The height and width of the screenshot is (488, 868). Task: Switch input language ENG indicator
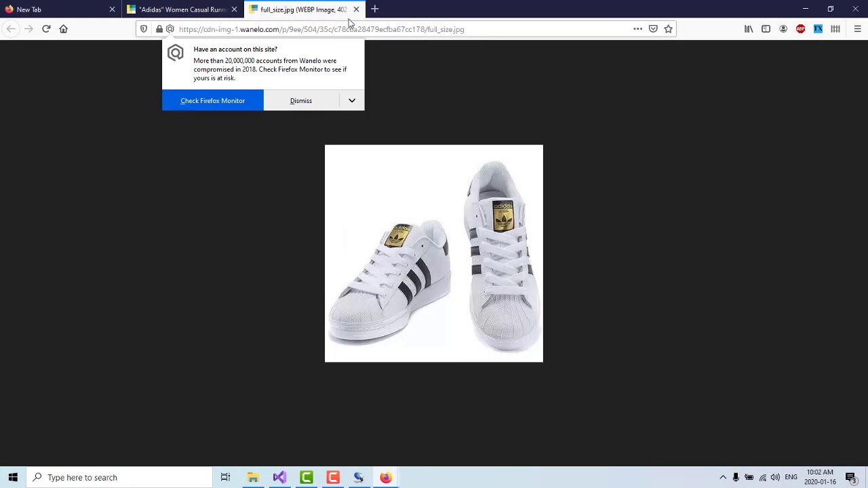(x=791, y=477)
